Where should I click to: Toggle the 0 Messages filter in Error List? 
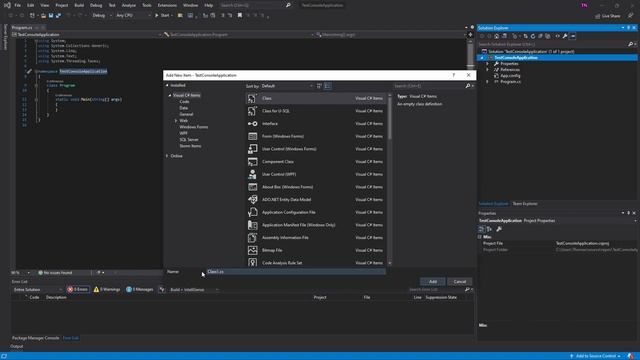coord(140,289)
